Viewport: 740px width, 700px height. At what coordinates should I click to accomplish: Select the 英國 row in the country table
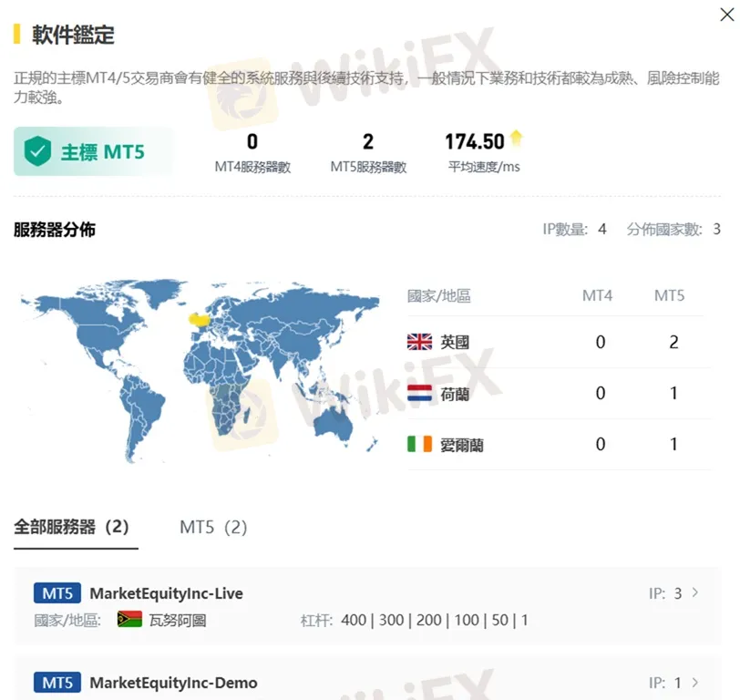click(547, 342)
